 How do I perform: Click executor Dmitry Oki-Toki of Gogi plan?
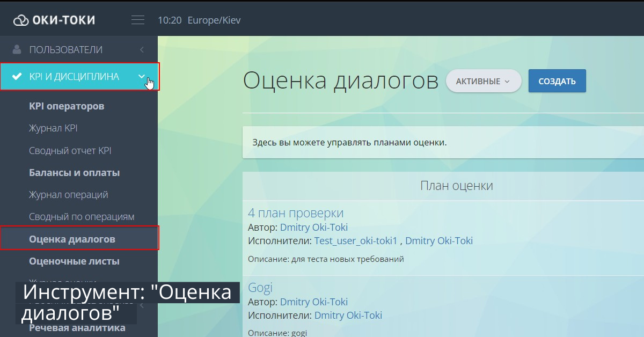click(x=348, y=315)
